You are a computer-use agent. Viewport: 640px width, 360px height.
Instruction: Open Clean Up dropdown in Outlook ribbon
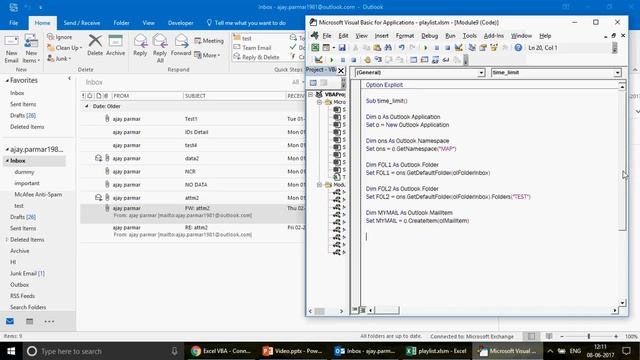point(64,48)
